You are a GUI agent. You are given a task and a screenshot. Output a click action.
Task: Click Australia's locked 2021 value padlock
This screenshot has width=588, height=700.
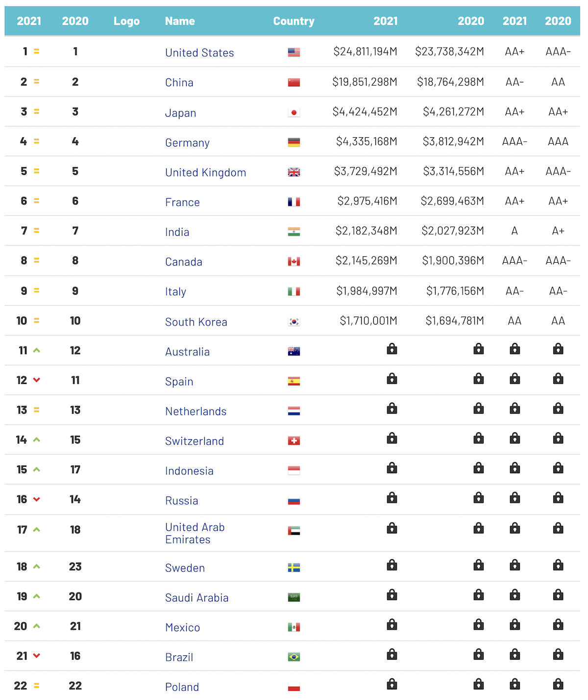tap(392, 349)
